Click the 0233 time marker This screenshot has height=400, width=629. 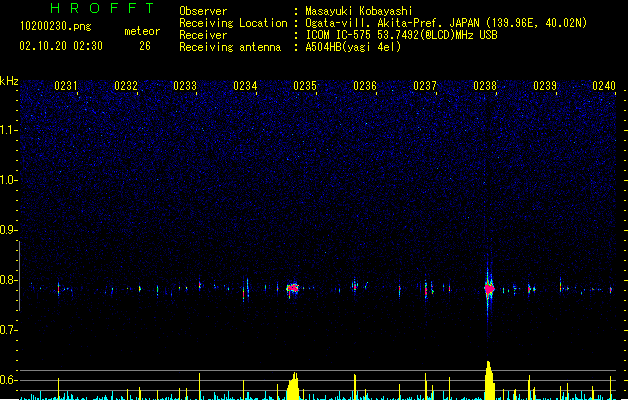tap(185, 86)
